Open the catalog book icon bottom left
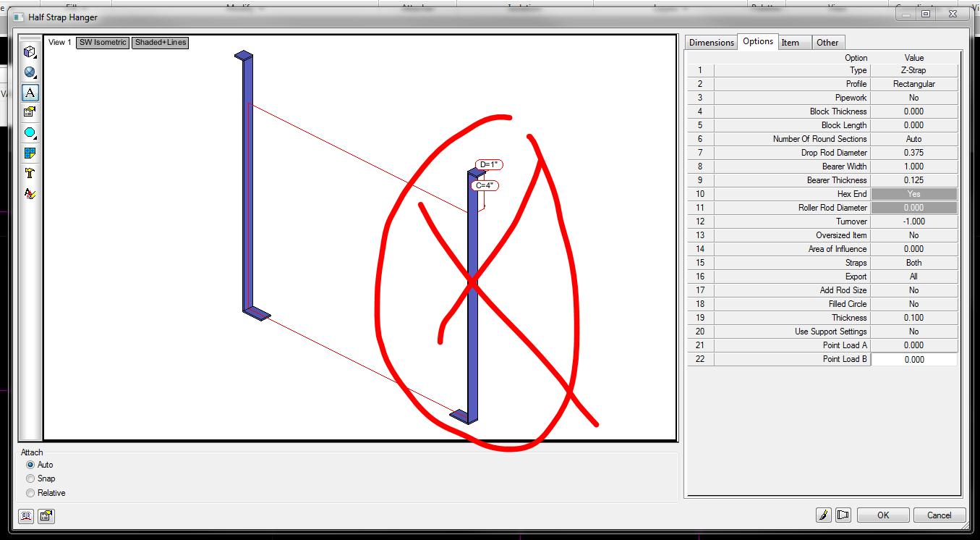The width and height of the screenshot is (980, 540). tap(25, 516)
